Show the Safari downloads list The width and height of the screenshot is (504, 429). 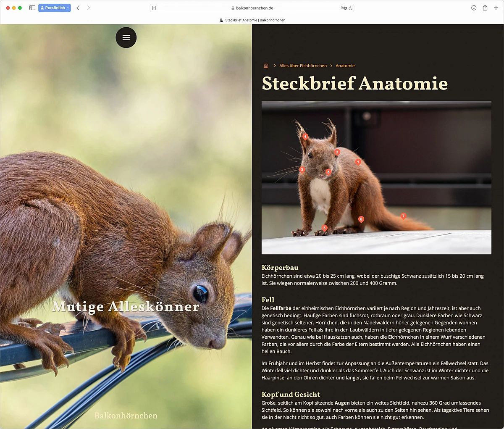pyautogui.click(x=474, y=8)
